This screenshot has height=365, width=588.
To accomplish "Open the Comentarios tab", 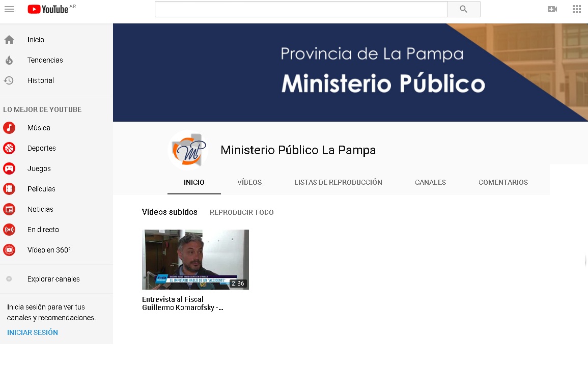I will (503, 182).
